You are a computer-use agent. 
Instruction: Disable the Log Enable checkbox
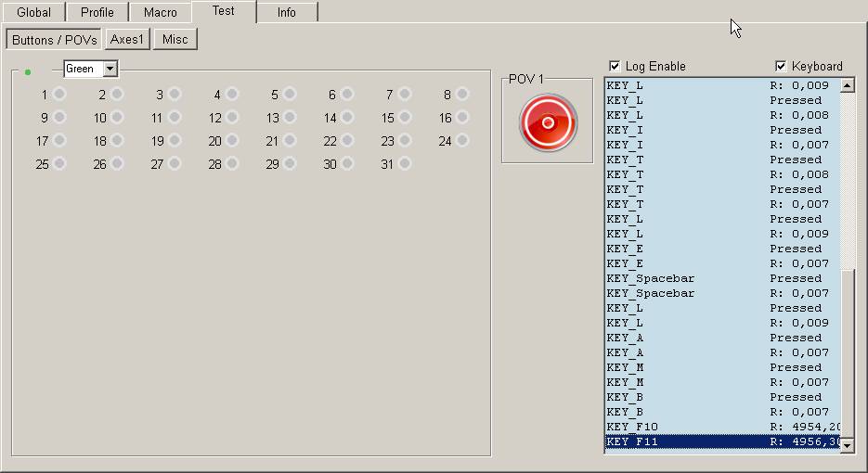click(615, 66)
